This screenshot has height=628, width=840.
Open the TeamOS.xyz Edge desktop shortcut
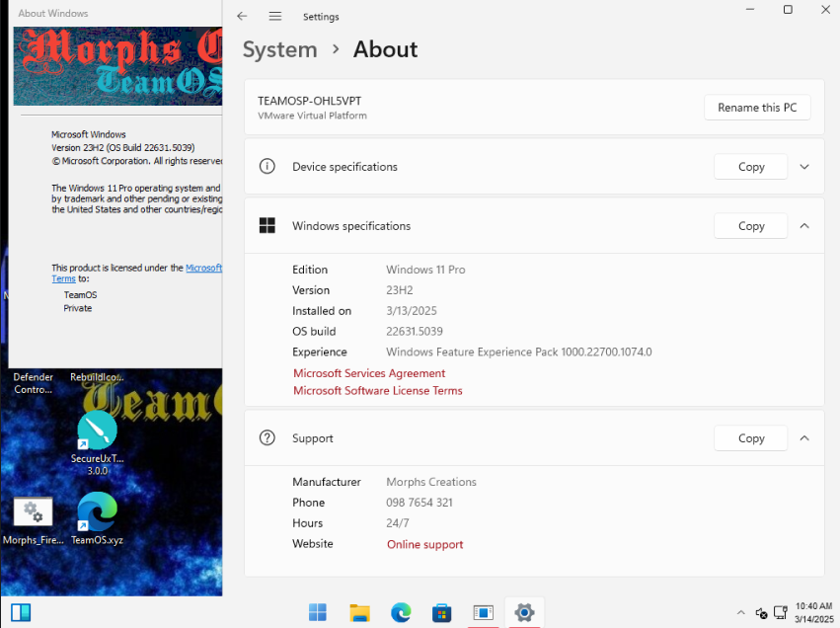pos(97,518)
